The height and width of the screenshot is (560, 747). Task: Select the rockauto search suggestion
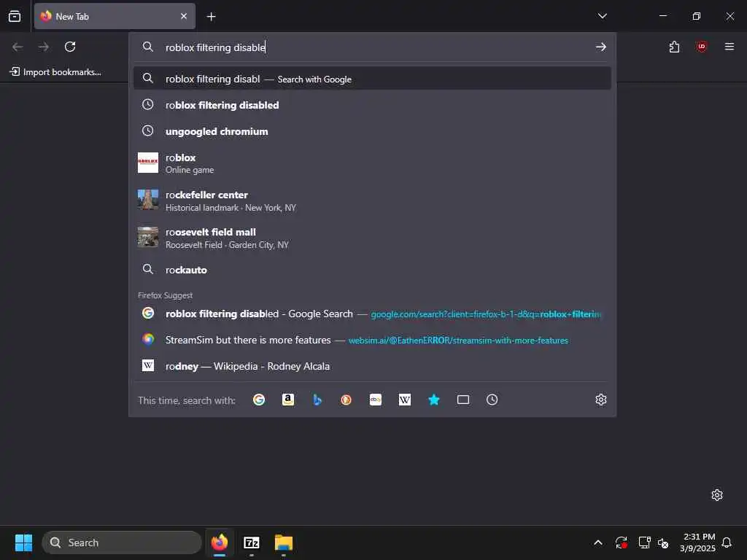372,270
